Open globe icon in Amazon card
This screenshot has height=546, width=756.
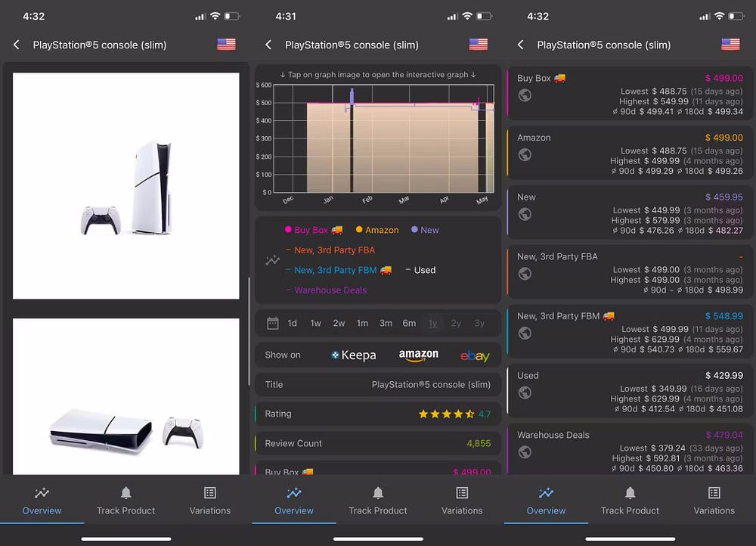click(525, 154)
